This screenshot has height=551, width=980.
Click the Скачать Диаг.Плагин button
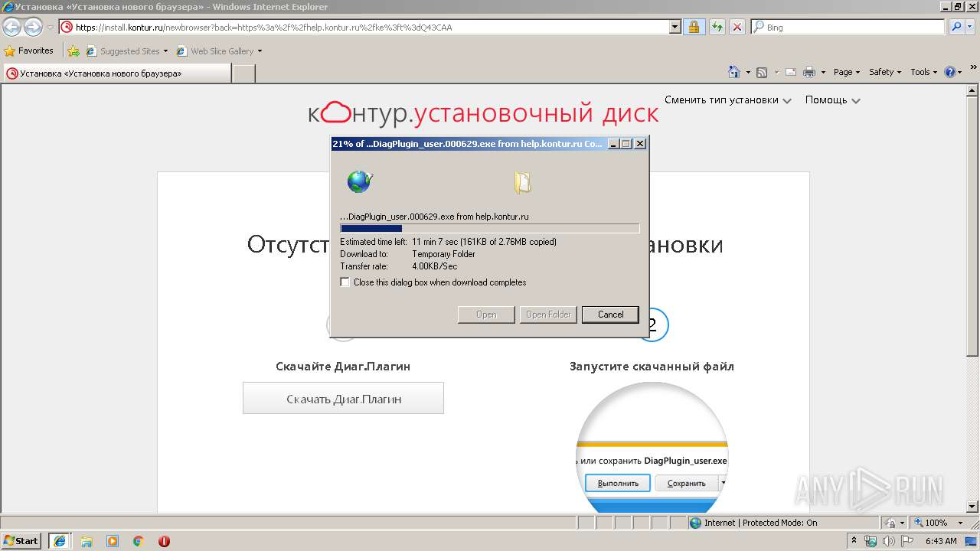343,398
